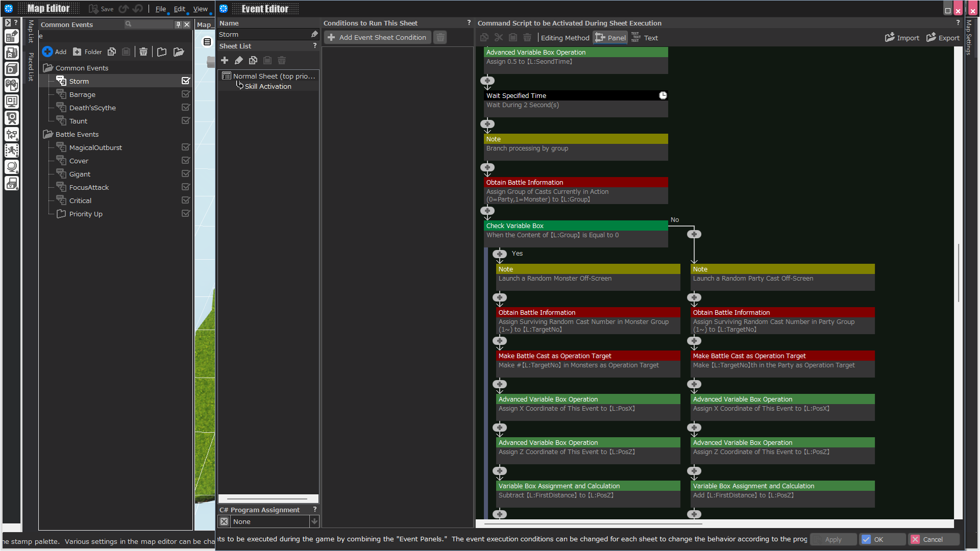Click the pin icon on Common Events panel
Viewport: 980px width, 551px height.
point(178,24)
